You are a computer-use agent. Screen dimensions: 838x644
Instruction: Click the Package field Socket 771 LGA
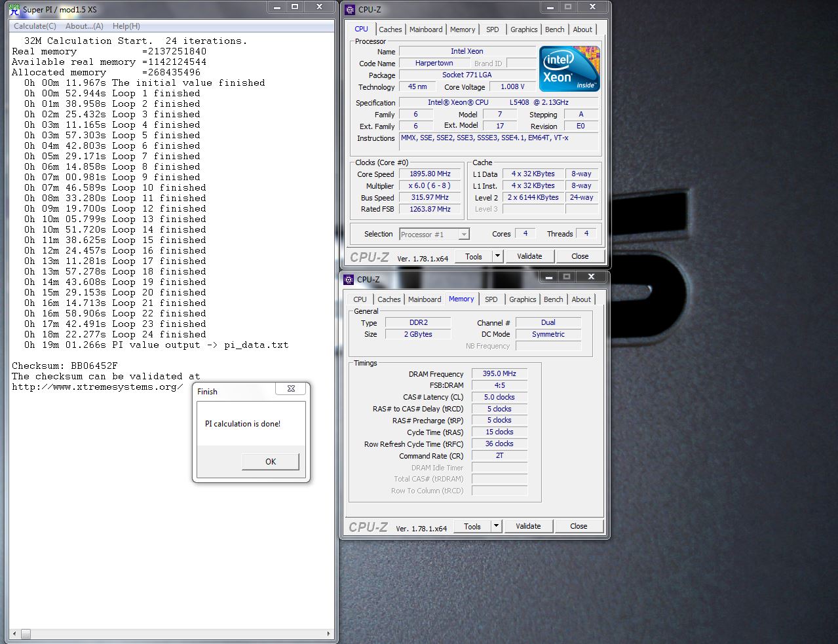[x=467, y=75]
